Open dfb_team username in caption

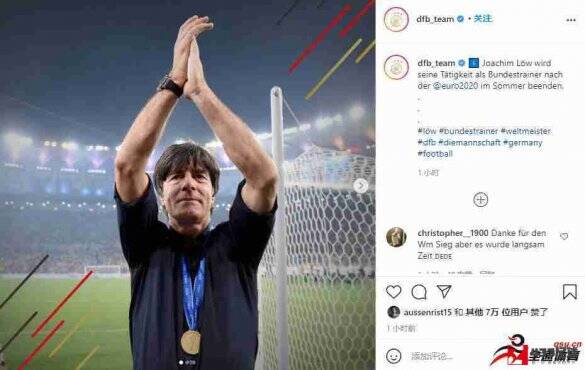[x=436, y=63]
